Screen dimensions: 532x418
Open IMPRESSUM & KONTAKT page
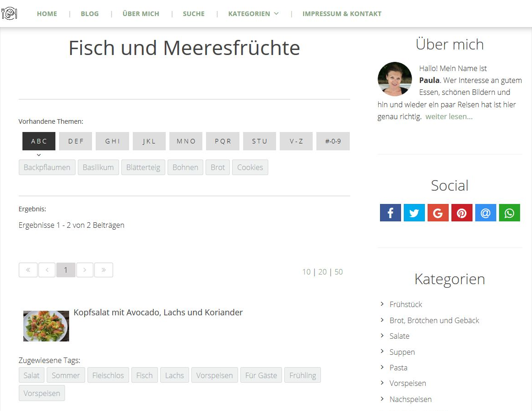coord(342,14)
